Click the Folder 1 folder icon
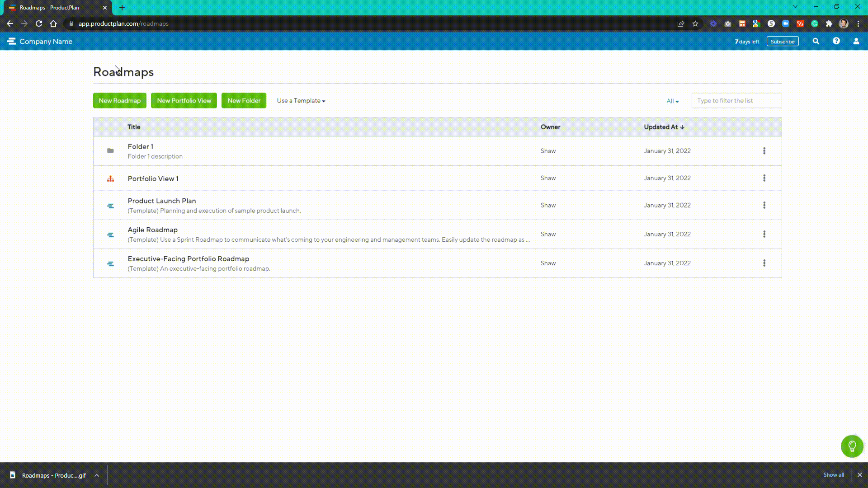 110,151
